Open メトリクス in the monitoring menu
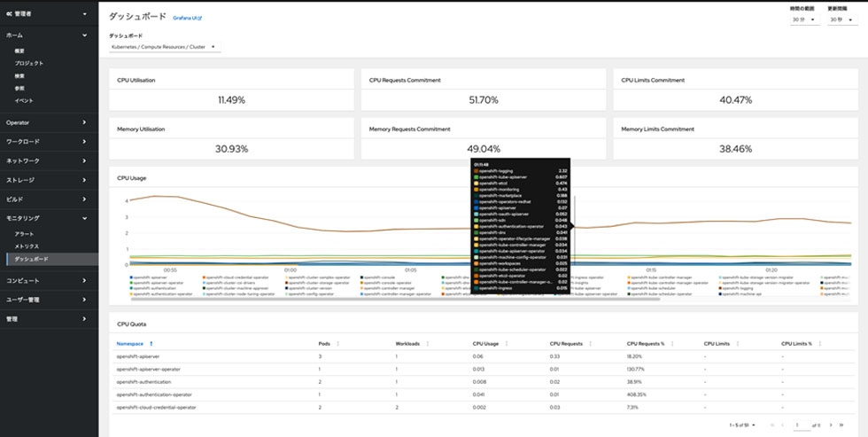The width and height of the screenshot is (868, 437). pyautogui.click(x=28, y=246)
